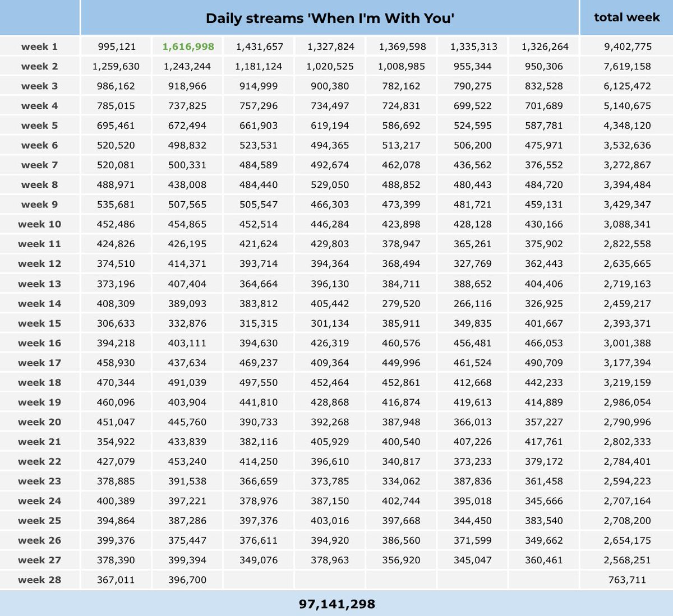Select the 497,550 cell in week 18

pos(259,382)
